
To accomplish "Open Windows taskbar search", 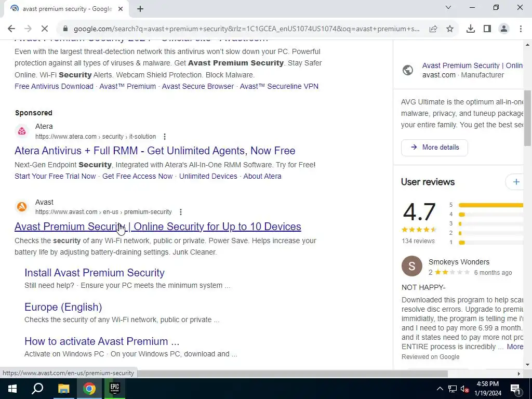I will pos(37,389).
